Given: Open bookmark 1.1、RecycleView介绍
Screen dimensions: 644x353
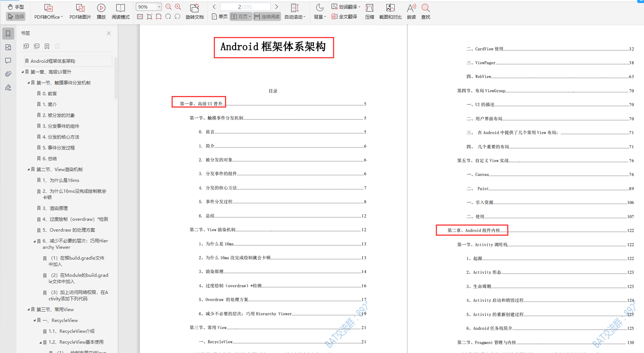Looking at the screenshot, I should tap(69, 331).
